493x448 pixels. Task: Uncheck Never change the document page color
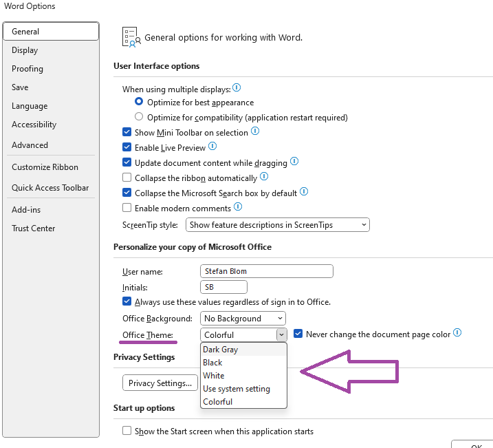[x=298, y=334]
